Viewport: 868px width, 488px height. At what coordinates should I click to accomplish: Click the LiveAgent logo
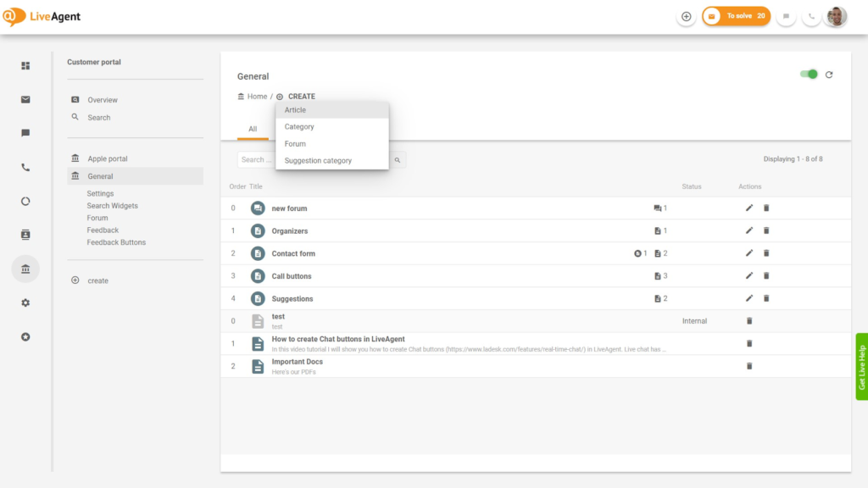coord(42,17)
